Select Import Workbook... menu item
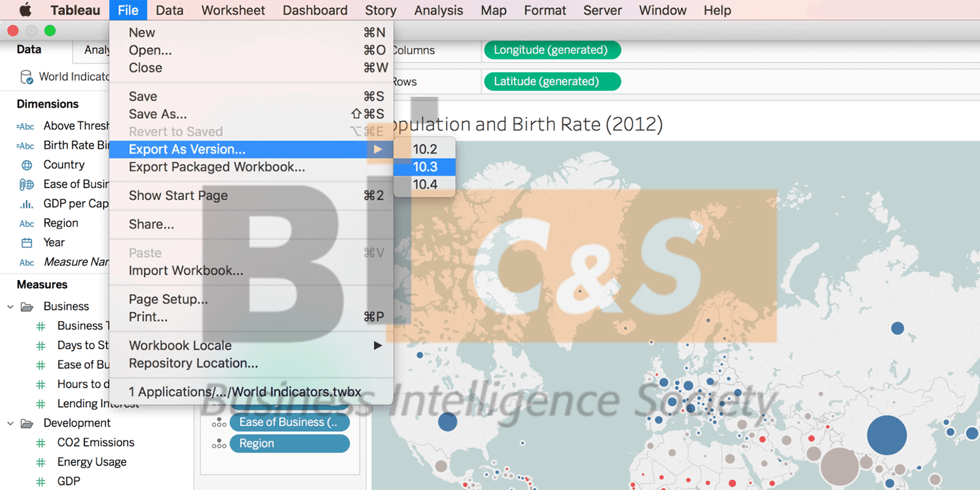Screen dimensions: 980x490 251,271
